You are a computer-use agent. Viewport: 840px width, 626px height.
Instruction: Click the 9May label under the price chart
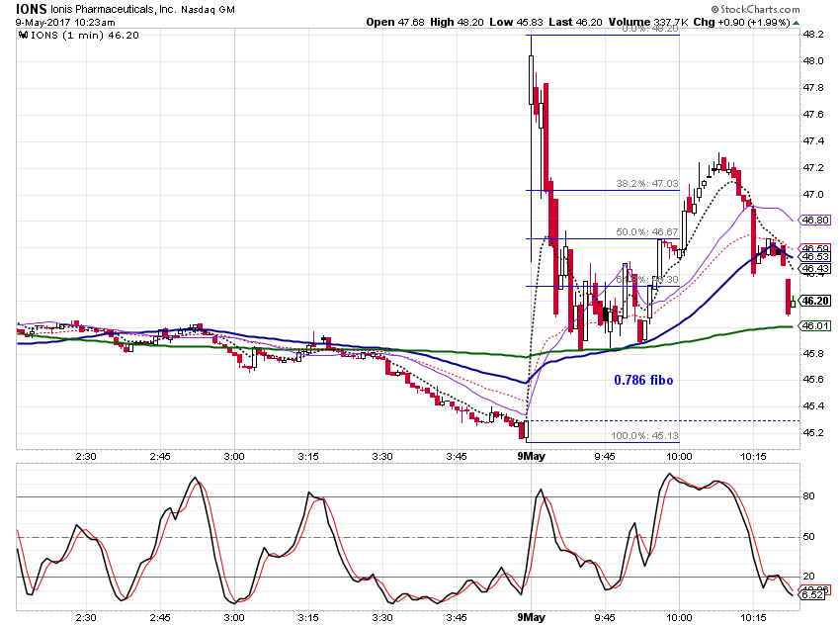[531, 456]
